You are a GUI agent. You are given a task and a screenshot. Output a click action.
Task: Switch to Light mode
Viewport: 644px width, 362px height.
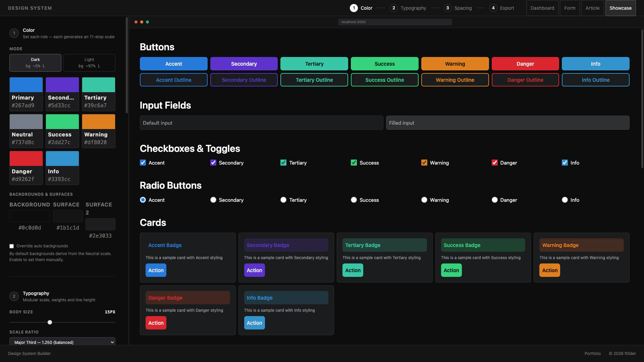[x=89, y=63]
